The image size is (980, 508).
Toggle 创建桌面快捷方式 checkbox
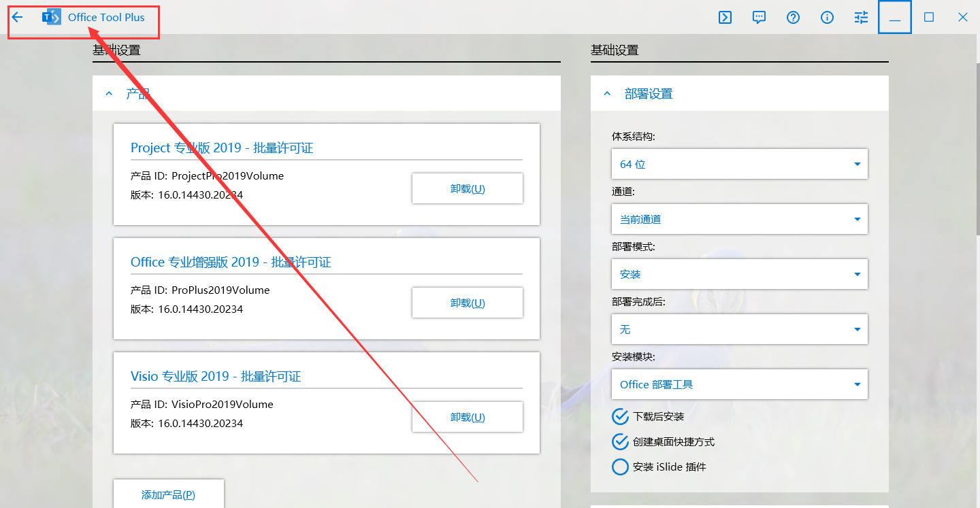[x=620, y=441]
